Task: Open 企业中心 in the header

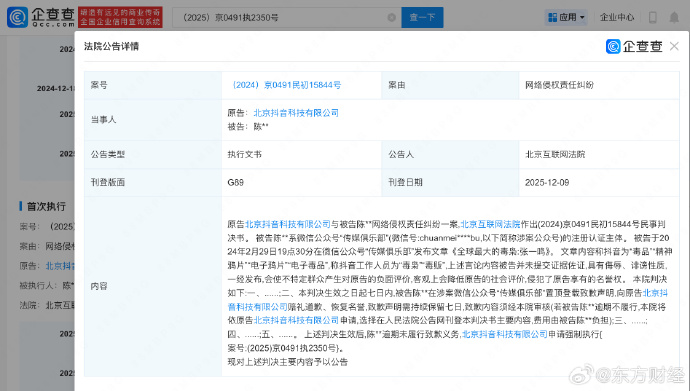Action: point(617,18)
